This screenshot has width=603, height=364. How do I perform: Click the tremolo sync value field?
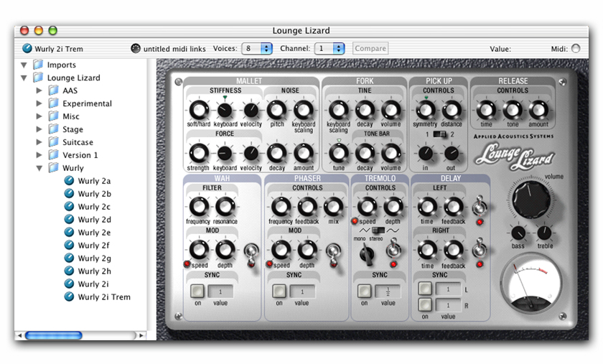click(388, 291)
